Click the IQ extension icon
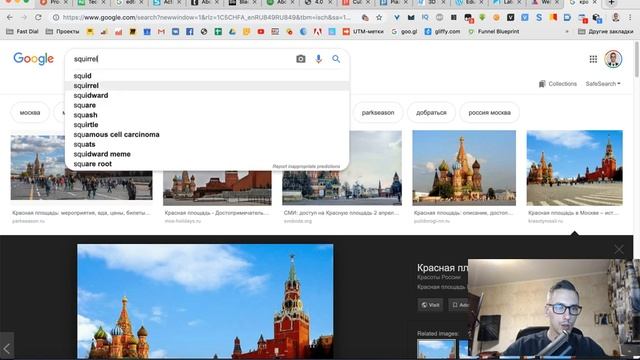640x360 pixels. [425, 18]
